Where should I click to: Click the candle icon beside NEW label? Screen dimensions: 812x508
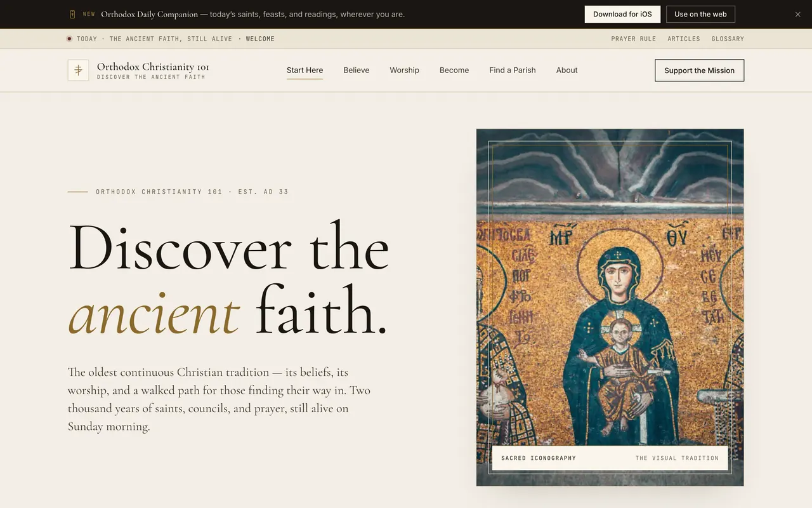(x=72, y=15)
